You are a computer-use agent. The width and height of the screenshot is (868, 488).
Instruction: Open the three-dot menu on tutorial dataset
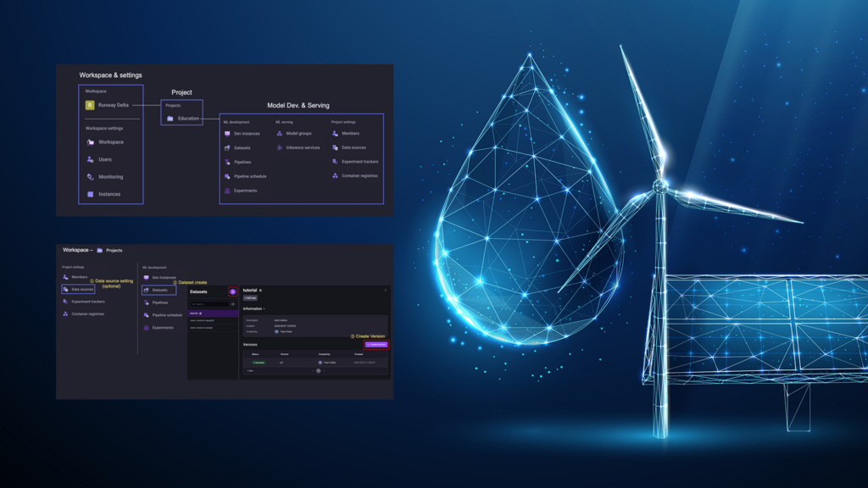pyautogui.click(x=386, y=291)
